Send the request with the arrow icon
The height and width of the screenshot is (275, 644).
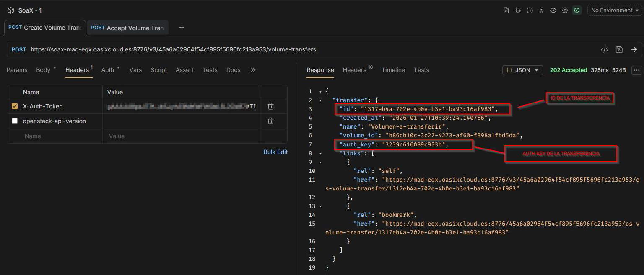[634, 50]
